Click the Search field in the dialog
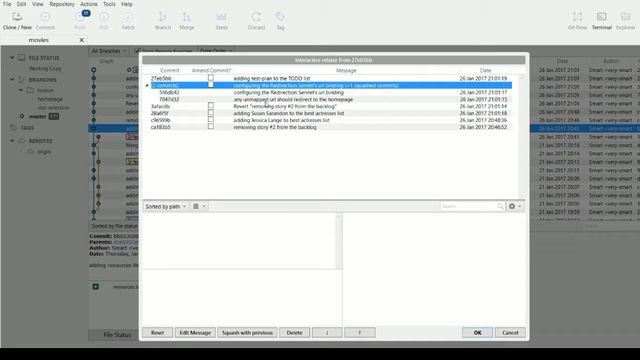The width and height of the screenshot is (640, 360). click(469, 207)
